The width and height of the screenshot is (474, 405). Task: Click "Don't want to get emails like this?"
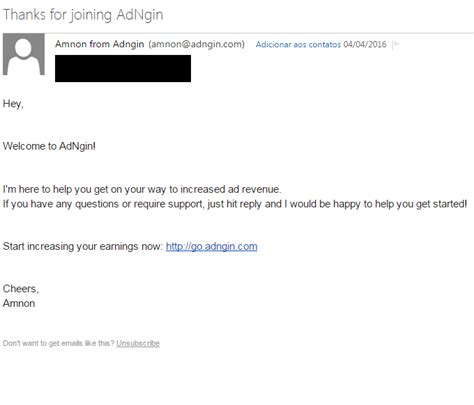coord(58,343)
